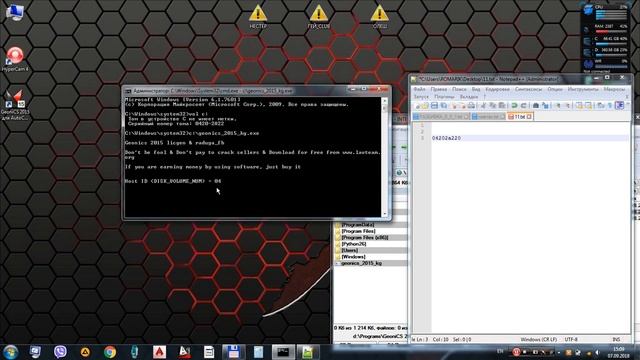
Task: Close the 11.txt tab in Notepad++
Action: 529,117
